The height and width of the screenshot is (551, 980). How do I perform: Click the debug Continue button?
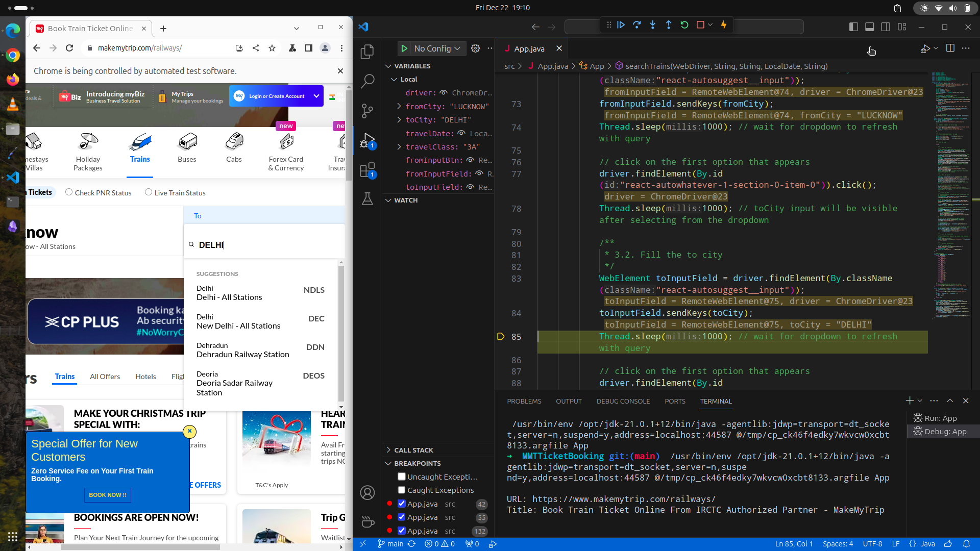tap(621, 25)
